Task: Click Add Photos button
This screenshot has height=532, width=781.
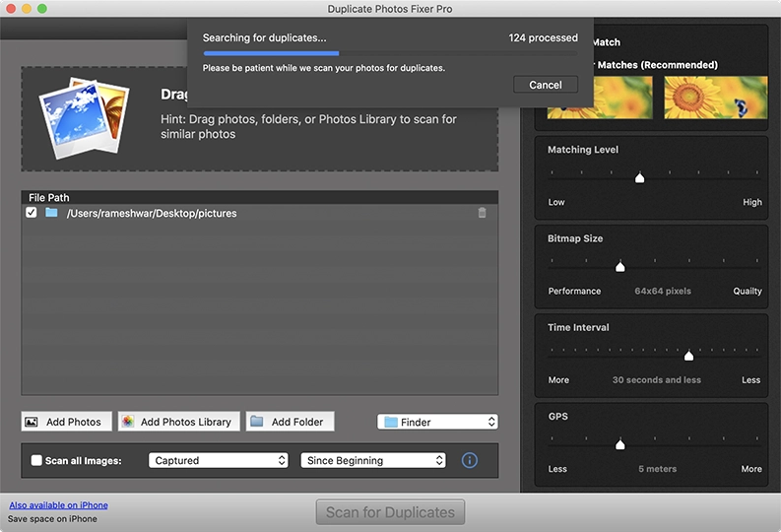Action: 66,422
